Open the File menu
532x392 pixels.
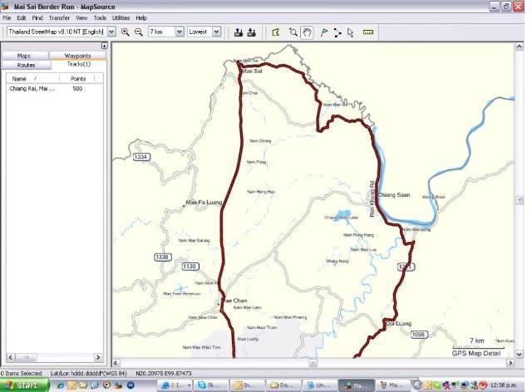(7, 18)
